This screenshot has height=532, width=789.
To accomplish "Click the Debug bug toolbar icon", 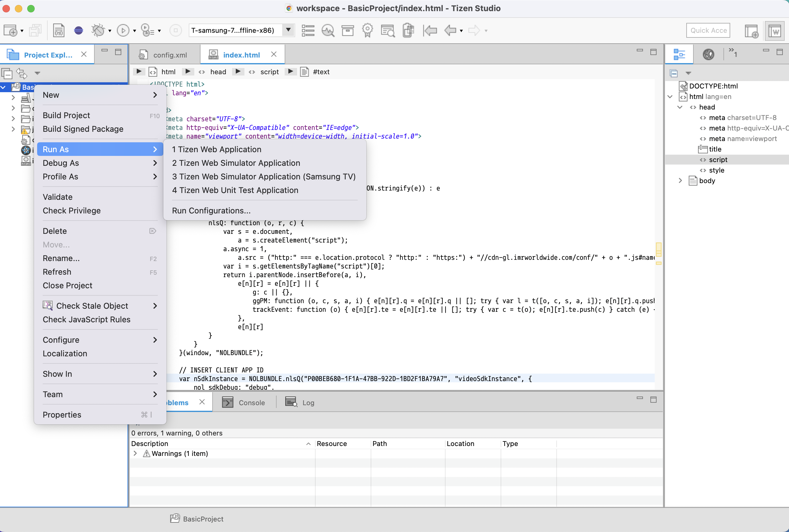I will pos(98,31).
